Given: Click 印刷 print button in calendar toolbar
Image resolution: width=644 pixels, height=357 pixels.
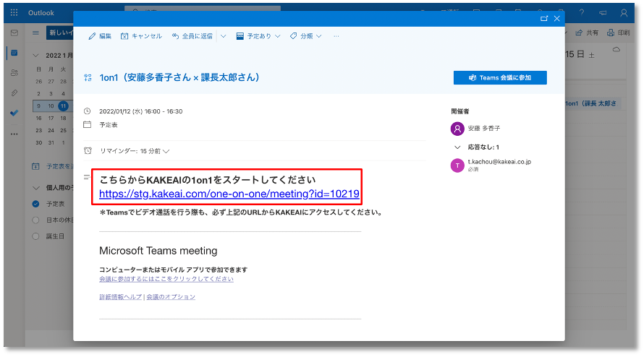Looking at the screenshot, I should (618, 33).
